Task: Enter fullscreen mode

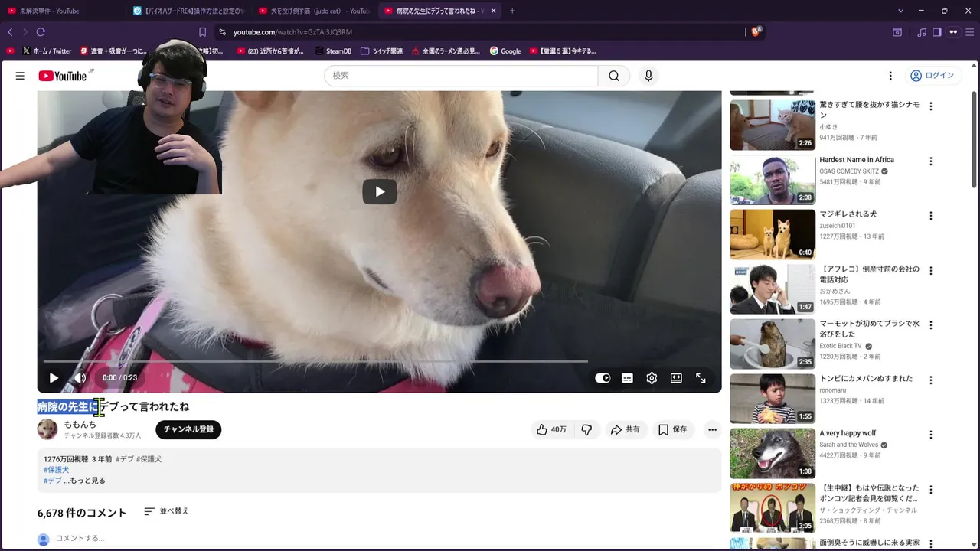Action: pyautogui.click(x=701, y=378)
